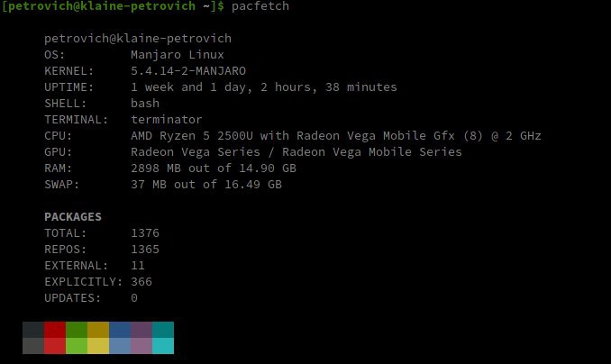Click the dark green color block
The height and width of the screenshot is (364, 611).
point(77,330)
